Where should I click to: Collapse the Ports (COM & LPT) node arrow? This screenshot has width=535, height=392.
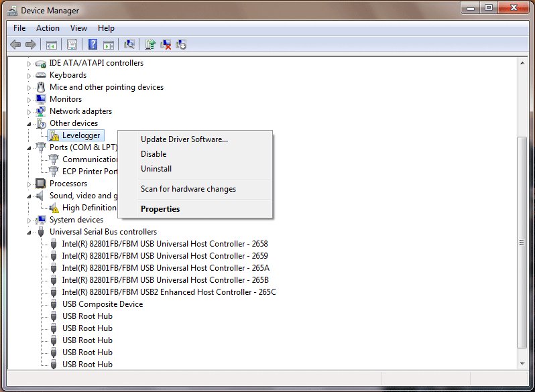tap(29, 148)
